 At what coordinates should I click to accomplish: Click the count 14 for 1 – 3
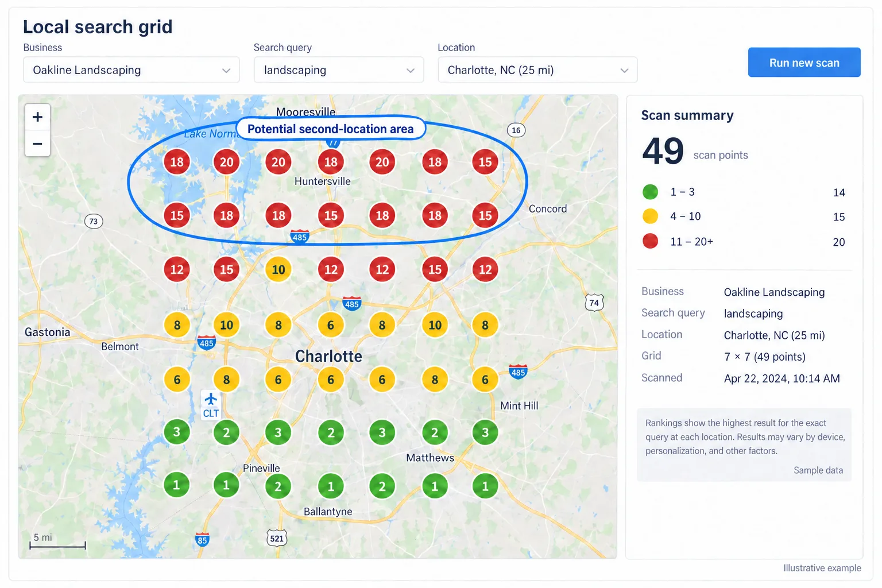pyautogui.click(x=839, y=193)
